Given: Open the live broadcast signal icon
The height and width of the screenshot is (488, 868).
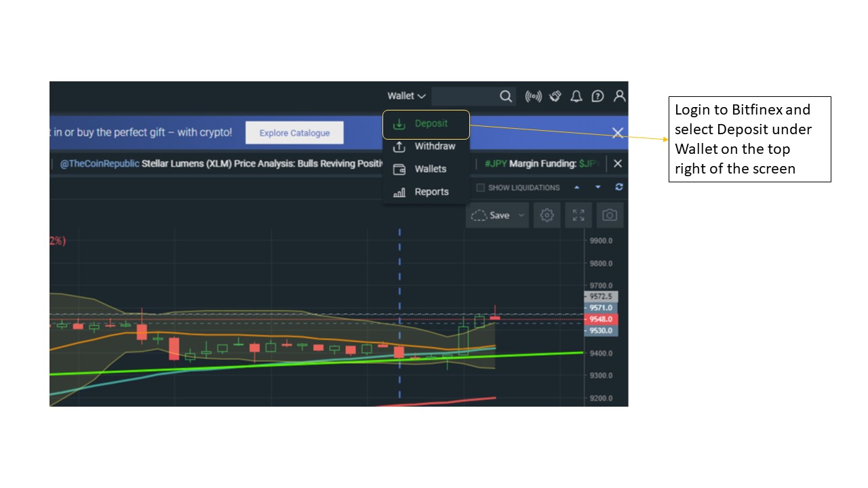Looking at the screenshot, I should point(534,96).
